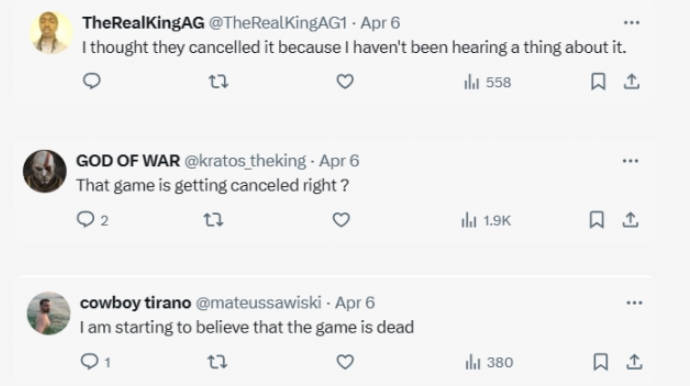
Task: View the 558 views analytics
Action: 488,82
